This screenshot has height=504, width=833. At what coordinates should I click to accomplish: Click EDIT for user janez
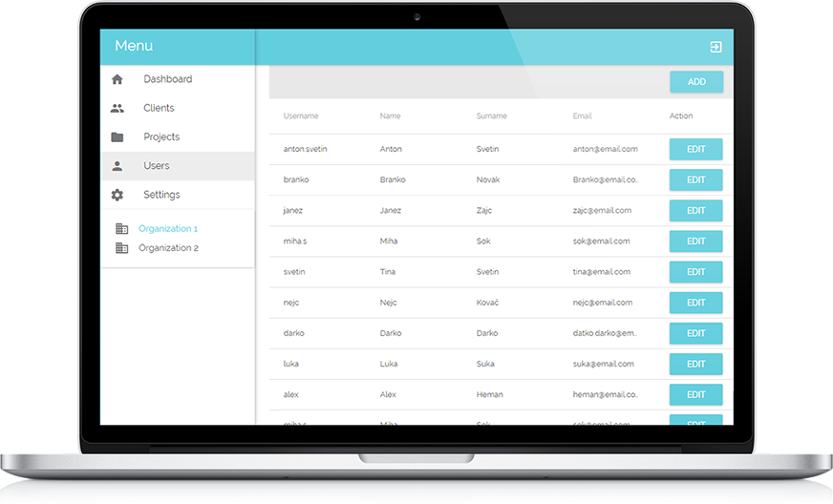[695, 210]
